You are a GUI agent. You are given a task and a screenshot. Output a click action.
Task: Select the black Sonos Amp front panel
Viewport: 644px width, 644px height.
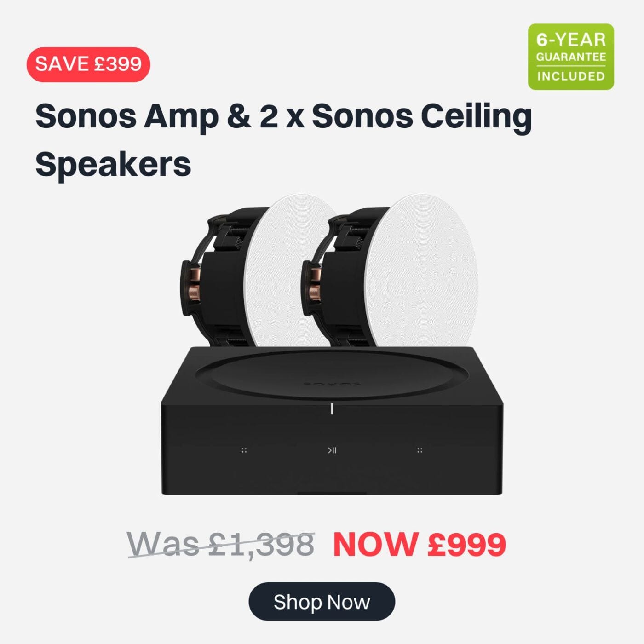pos(332,448)
